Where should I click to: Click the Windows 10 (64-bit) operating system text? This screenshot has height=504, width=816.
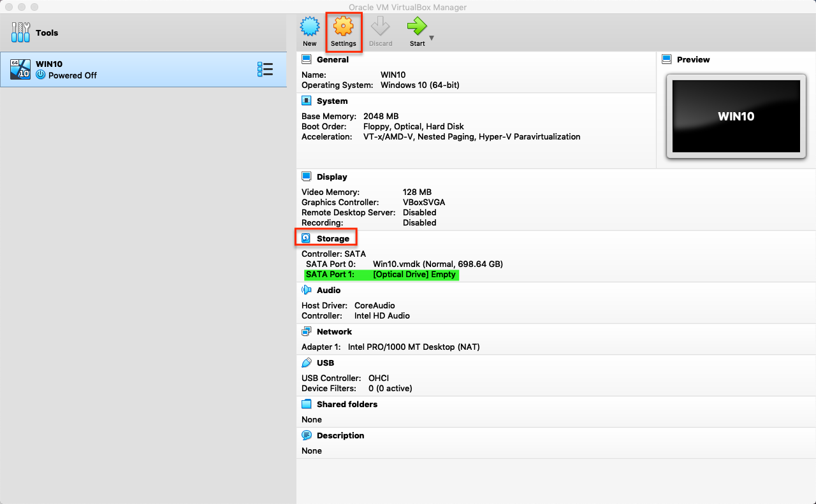pyautogui.click(x=420, y=85)
